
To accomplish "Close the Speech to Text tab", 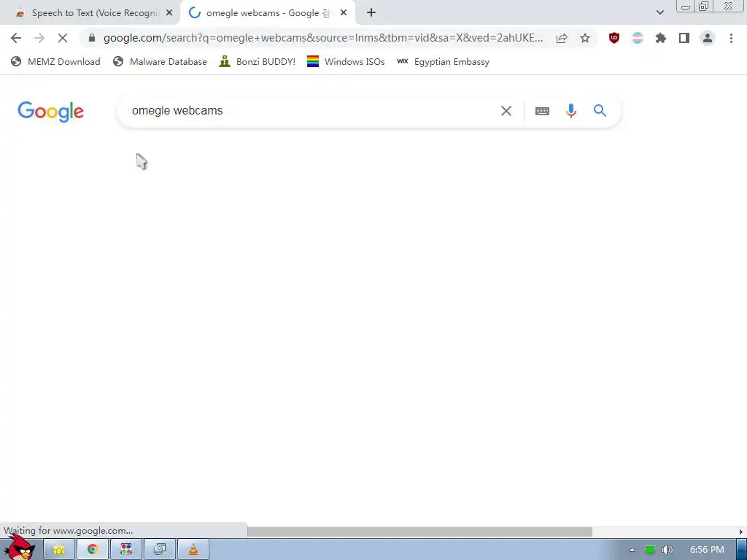I will pyautogui.click(x=169, y=13).
